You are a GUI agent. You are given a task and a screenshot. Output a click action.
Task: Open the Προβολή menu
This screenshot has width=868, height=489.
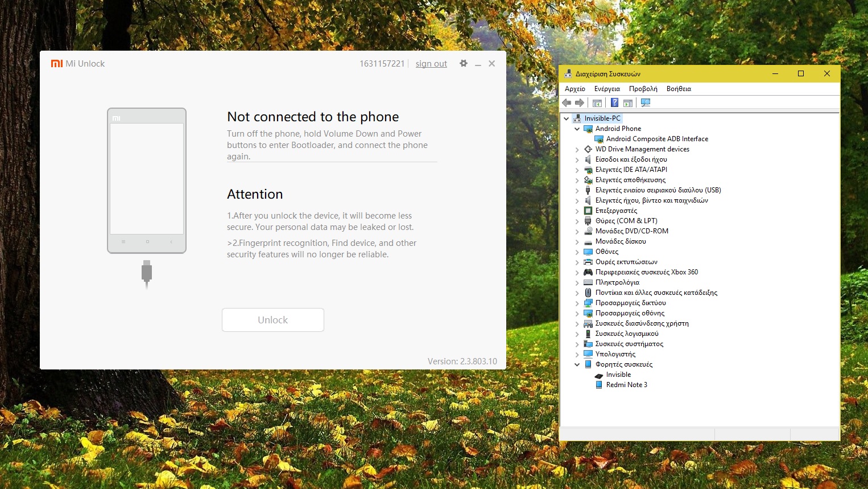(x=643, y=89)
